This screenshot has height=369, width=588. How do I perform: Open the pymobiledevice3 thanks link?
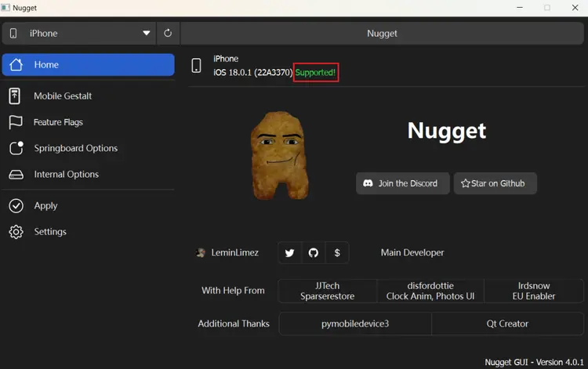click(355, 324)
